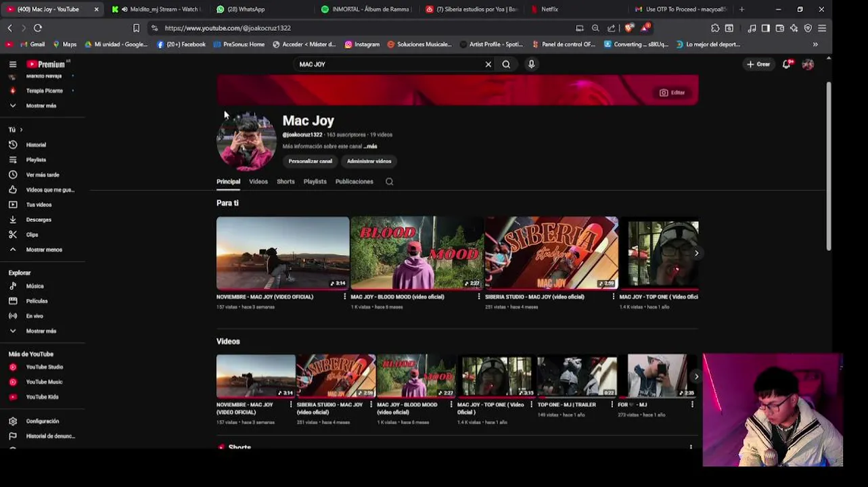Click the Editar banner button
Image resolution: width=868 pixels, height=487 pixels.
pyautogui.click(x=672, y=93)
